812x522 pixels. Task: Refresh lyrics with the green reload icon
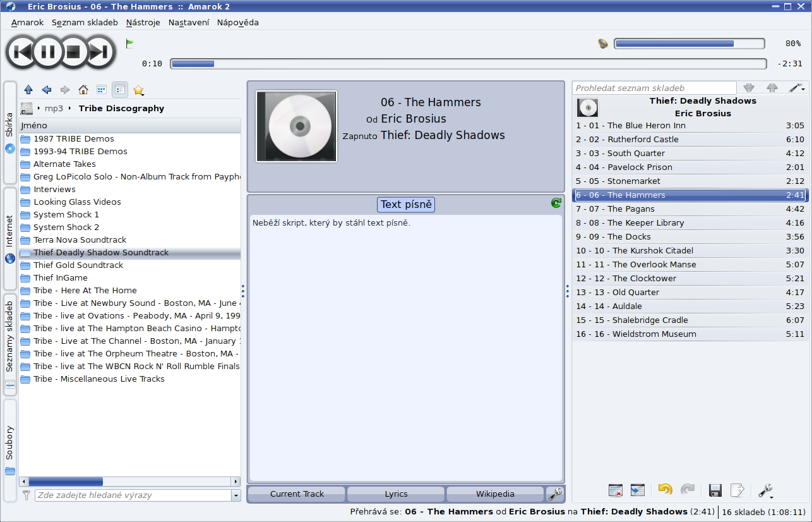[556, 203]
